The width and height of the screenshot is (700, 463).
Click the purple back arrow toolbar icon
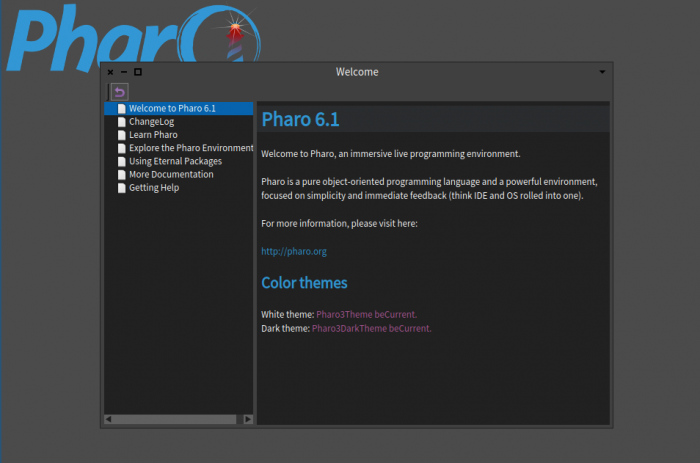coord(119,92)
